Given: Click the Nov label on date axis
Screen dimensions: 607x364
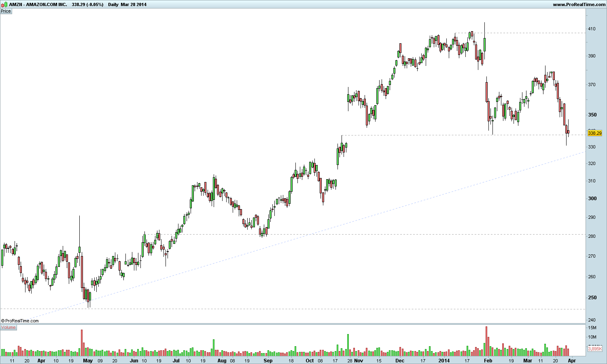Looking at the screenshot, I should click(359, 360).
